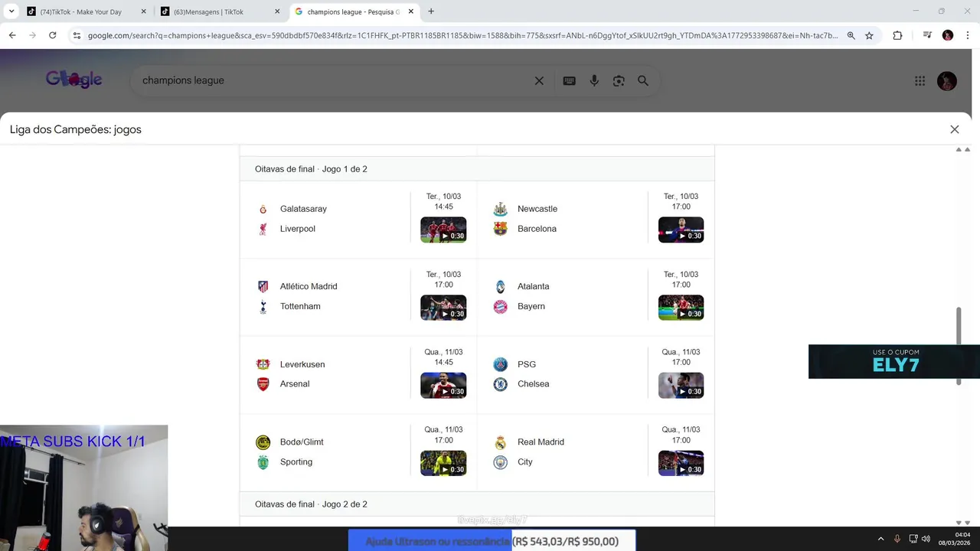Click the Bayern club crest

click(x=500, y=306)
